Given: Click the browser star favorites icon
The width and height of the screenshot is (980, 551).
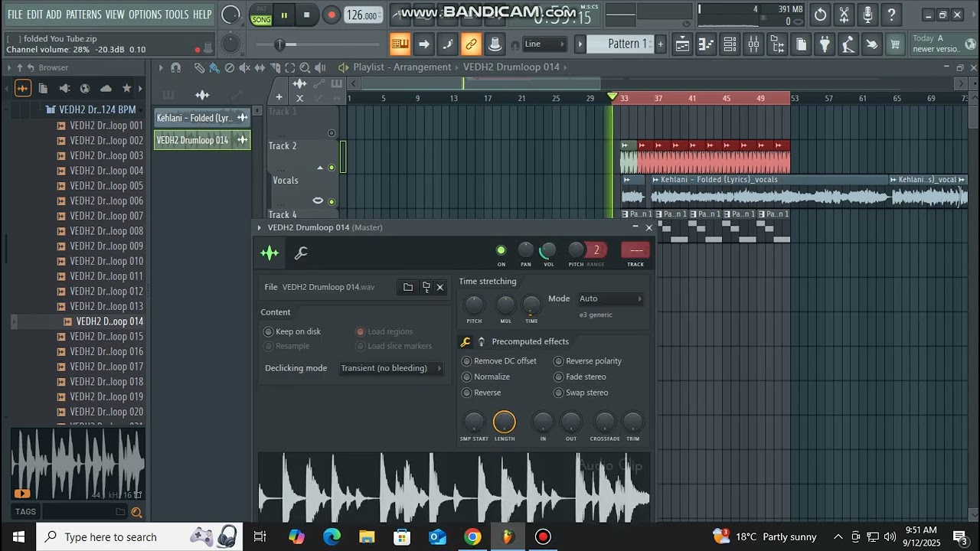Looking at the screenshot, I should pos(127,89).
